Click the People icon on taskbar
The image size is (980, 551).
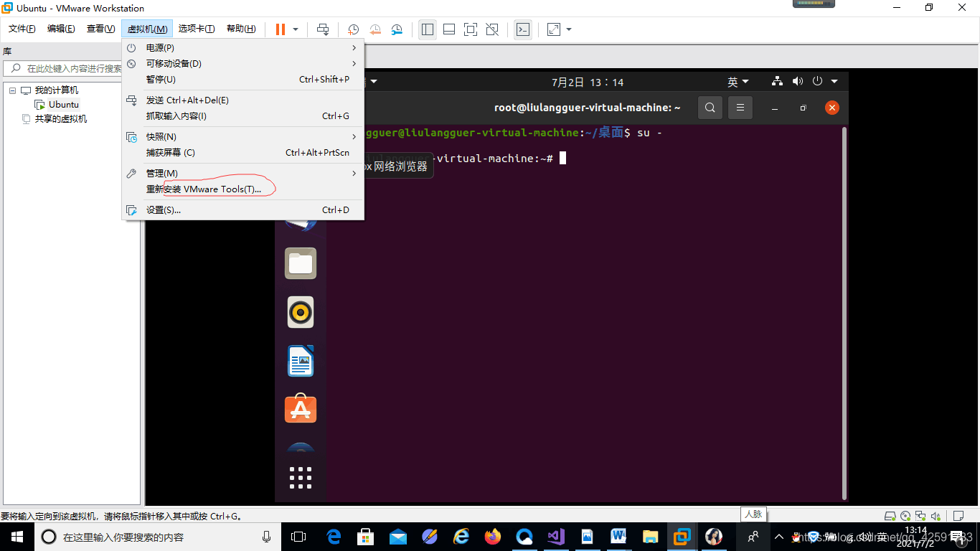pos(753,537)
